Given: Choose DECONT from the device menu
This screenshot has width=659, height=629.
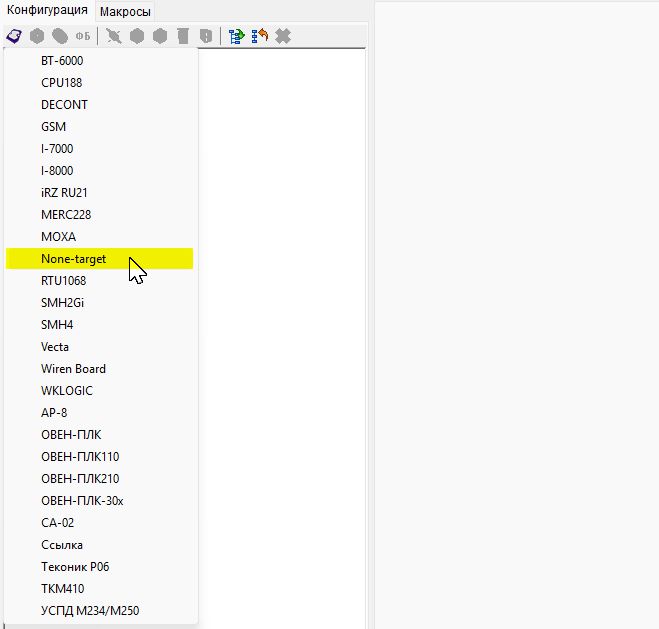Looking at the screenshot, I should click(x=64, y=105).
